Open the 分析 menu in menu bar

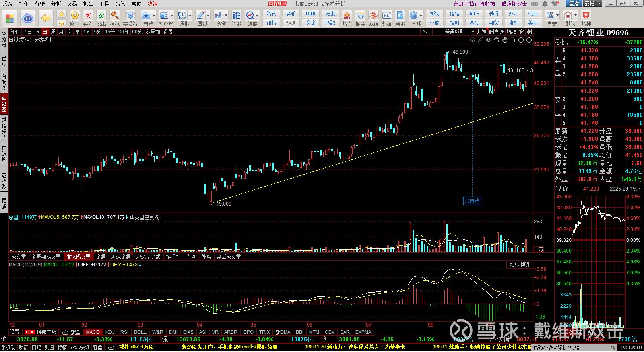(x=56, y=4)
